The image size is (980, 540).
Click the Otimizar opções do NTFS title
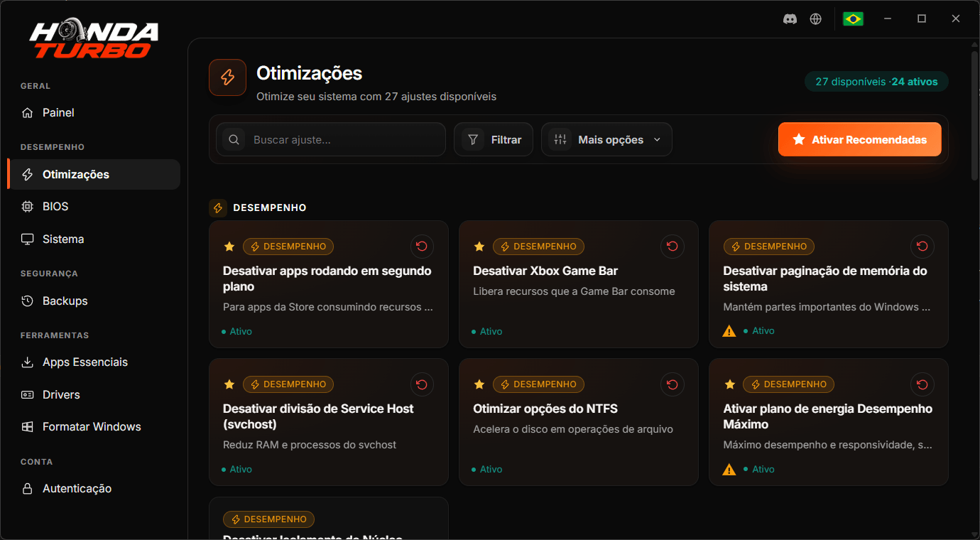(545, 409)
